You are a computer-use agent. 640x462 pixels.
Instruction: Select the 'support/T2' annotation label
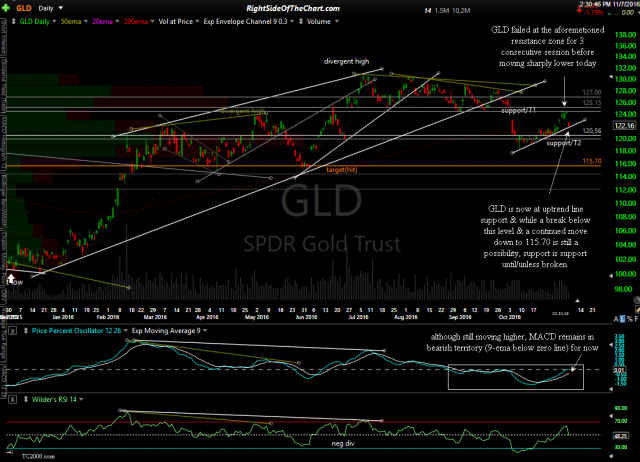pos(564,143)
